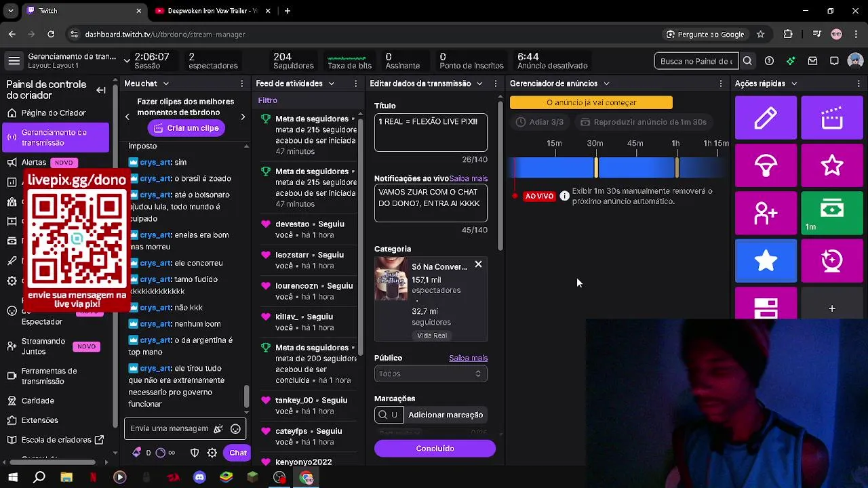Screen dimensions: 868x488
Task: Click the search magnifier beside dashboard search
Action: pyautogui.click(x=747, y=61)
